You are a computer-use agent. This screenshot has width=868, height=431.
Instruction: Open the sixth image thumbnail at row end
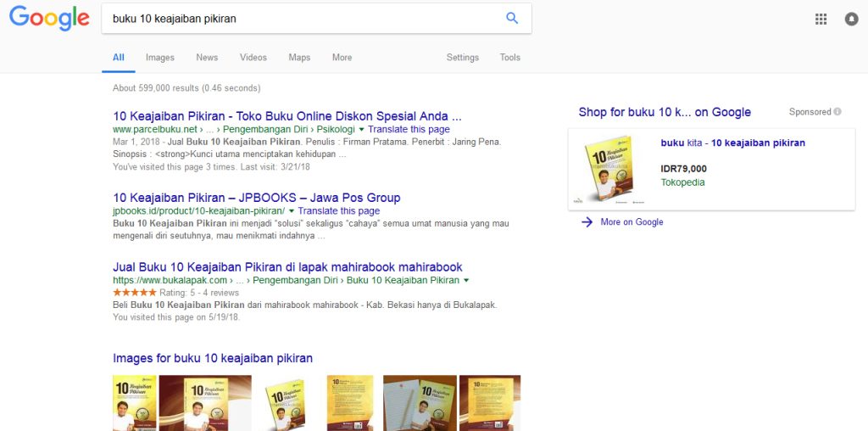[490, 403]
